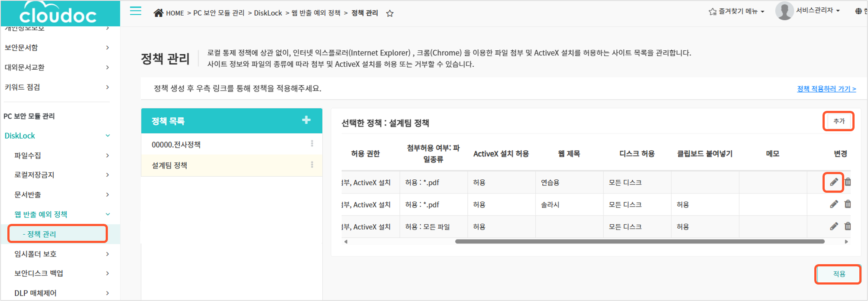
Task: Open options menu for 00000.전사정책
Action: tap(312, 144)
